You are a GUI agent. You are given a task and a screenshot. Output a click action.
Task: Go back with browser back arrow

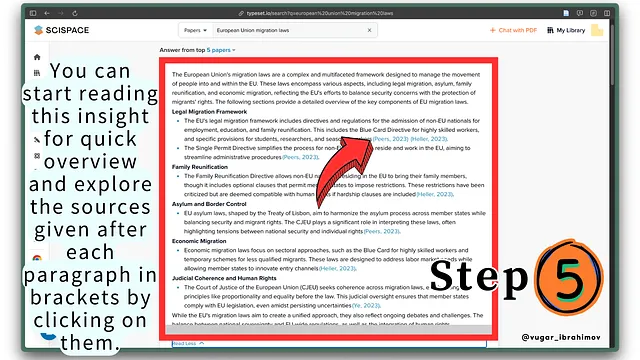click(x=47, y=13)
